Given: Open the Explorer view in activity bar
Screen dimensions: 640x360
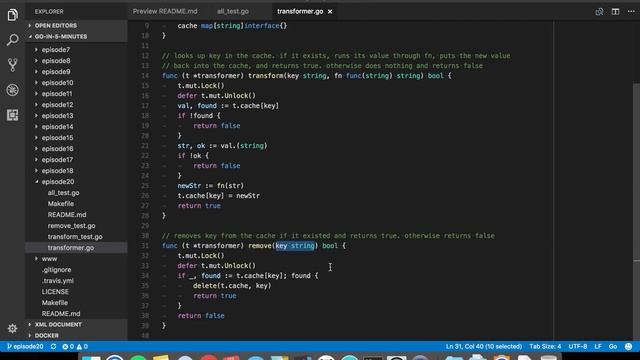Looking at the screenshot, I should pyautogui.click(x=12, y=15).
